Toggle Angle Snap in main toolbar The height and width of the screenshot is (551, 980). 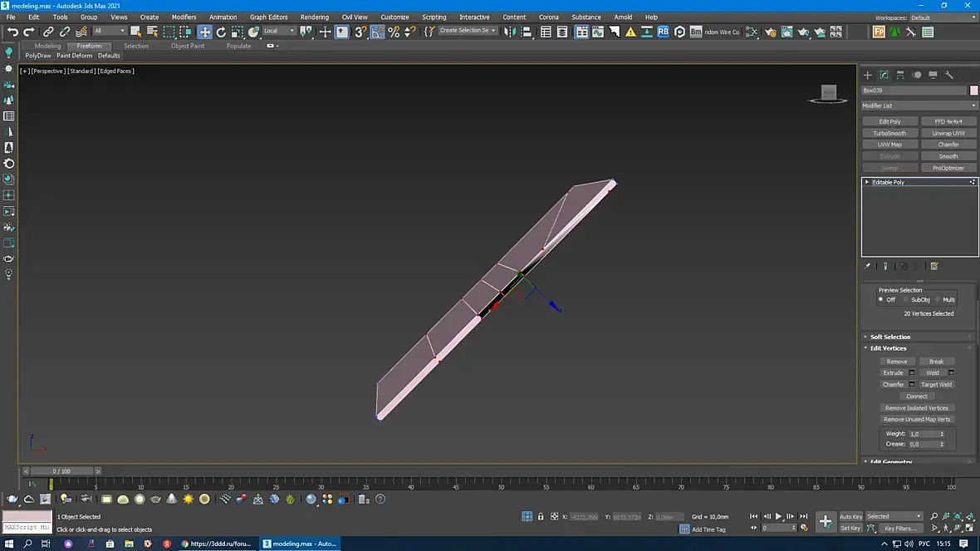coord(377,32)
